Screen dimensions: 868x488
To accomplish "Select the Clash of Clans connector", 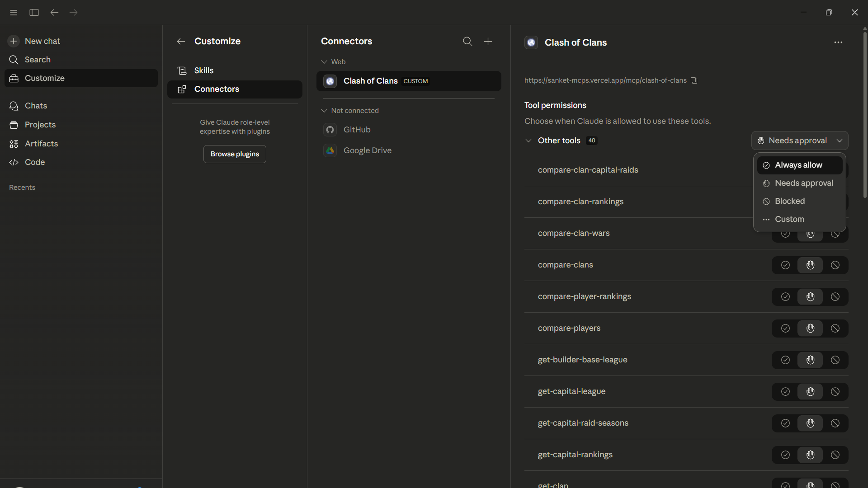I will [x=409, y=81].
